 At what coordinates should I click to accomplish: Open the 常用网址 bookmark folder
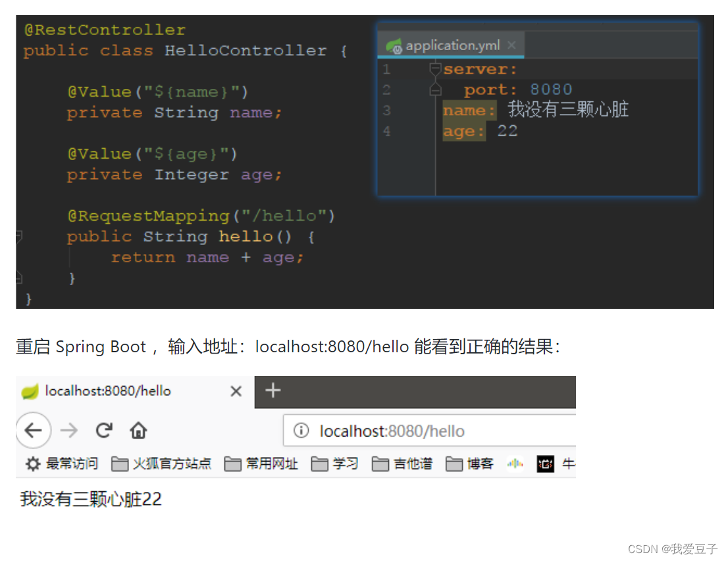[261, 464]
